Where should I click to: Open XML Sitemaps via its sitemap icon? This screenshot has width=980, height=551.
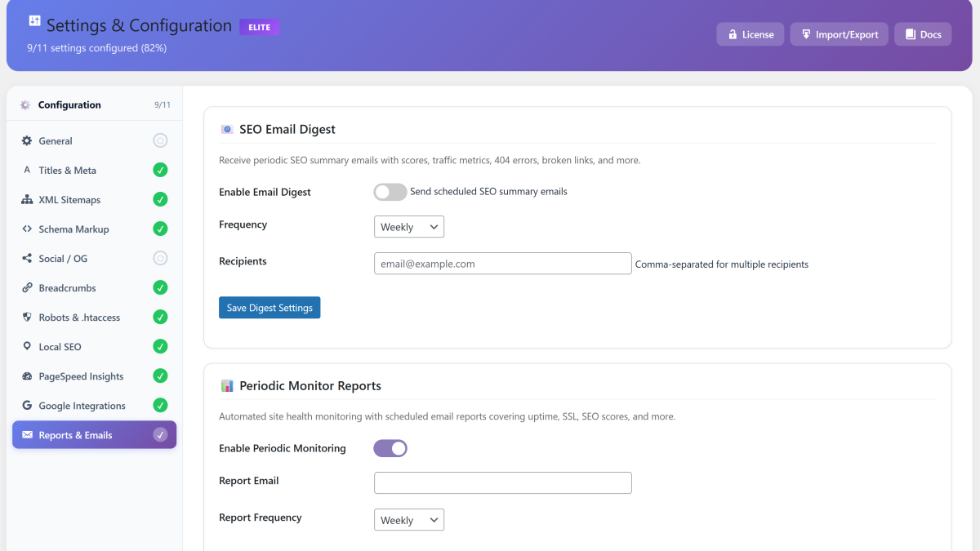pyautogui.click(x=27, y=199)
